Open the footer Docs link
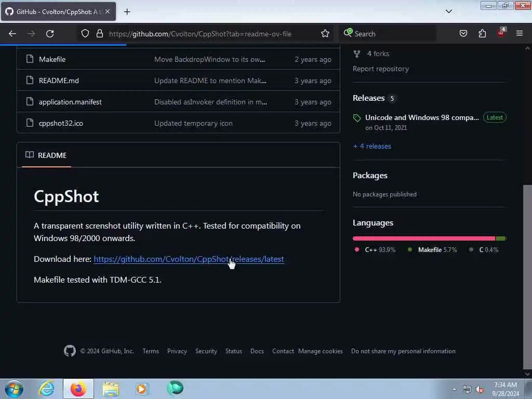532x399 pixels. pos(257,351)
